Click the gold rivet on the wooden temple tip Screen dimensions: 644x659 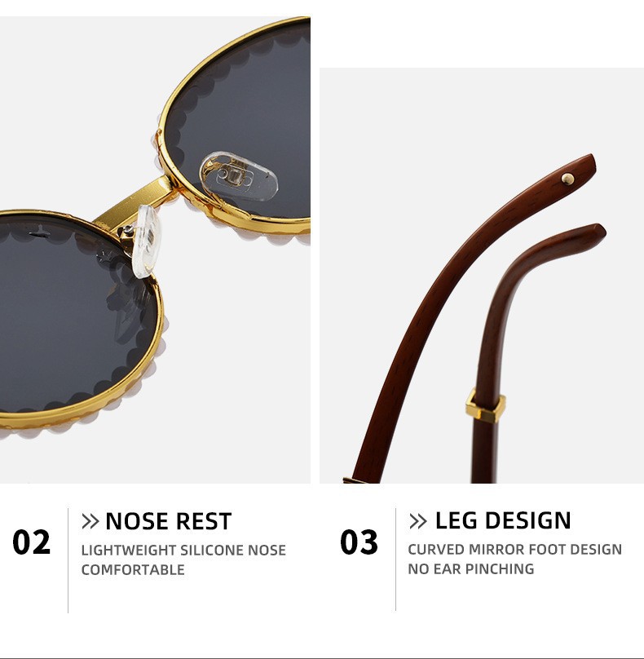567,179
